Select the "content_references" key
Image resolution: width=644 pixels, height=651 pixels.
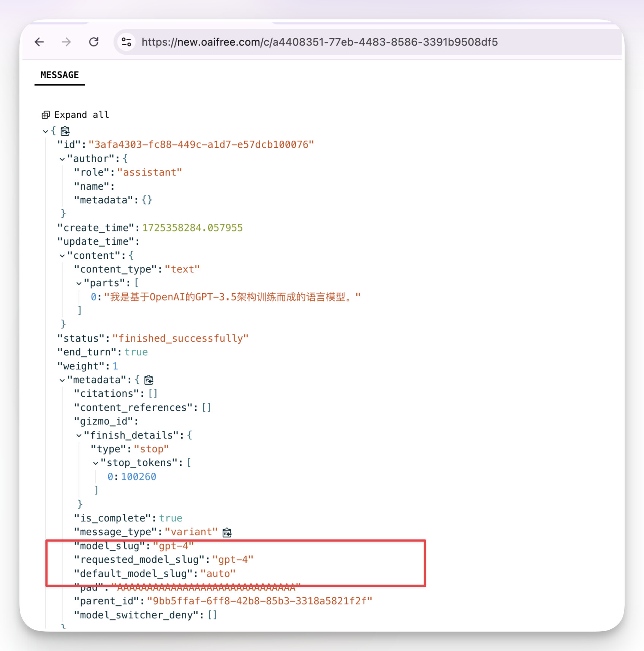[x=133, y=407]
